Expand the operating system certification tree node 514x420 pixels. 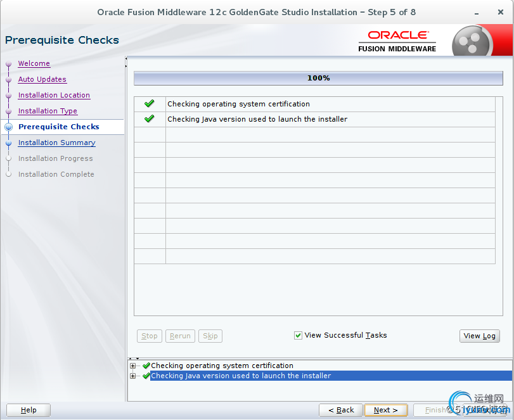132,366
